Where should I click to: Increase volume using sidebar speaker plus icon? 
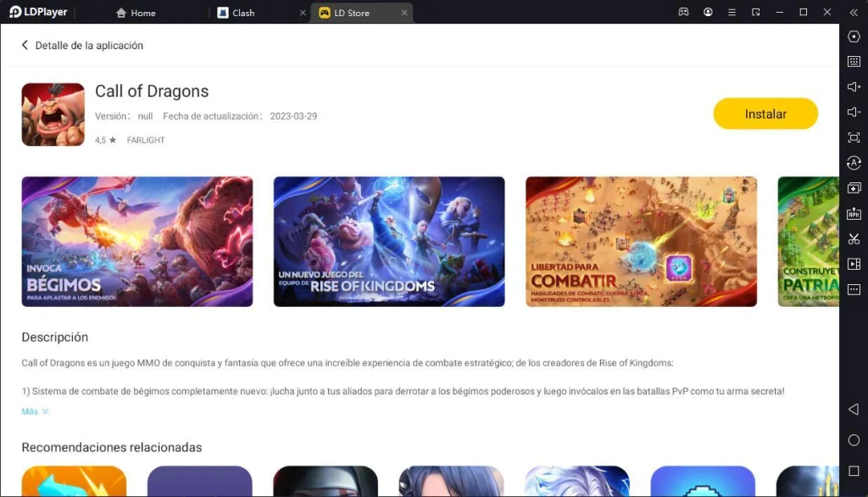point(854,87)
